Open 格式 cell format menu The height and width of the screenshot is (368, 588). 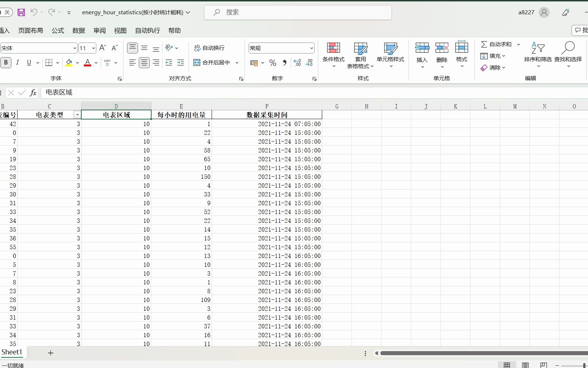pyautogui.click(x=462, y=55)
